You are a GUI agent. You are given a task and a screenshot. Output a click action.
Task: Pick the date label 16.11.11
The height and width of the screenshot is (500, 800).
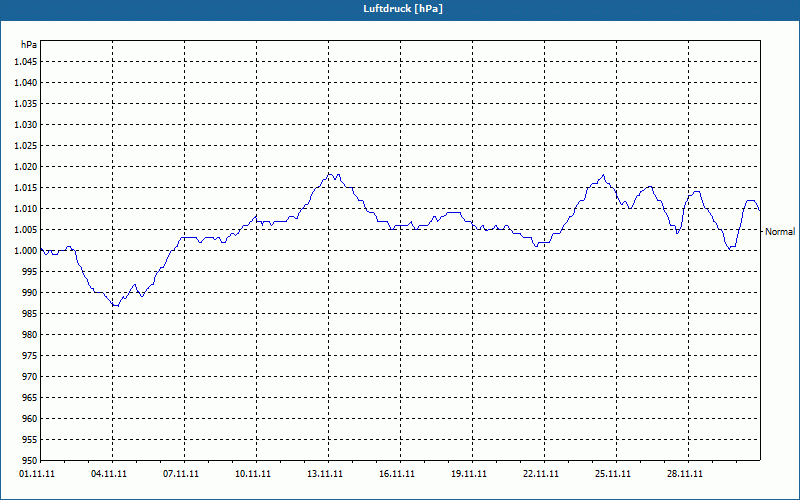pos(396,473)
